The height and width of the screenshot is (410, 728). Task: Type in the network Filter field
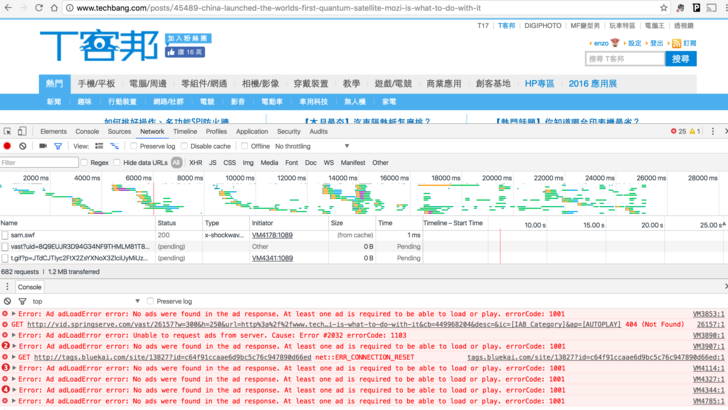(40, 162)
